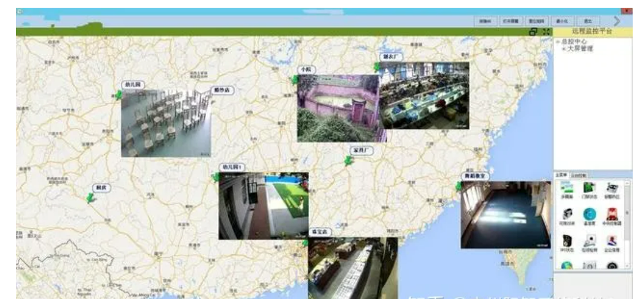Open the round teal 温湿度 icon
This screenshot has height=299, width=644.
coord(589,214)
